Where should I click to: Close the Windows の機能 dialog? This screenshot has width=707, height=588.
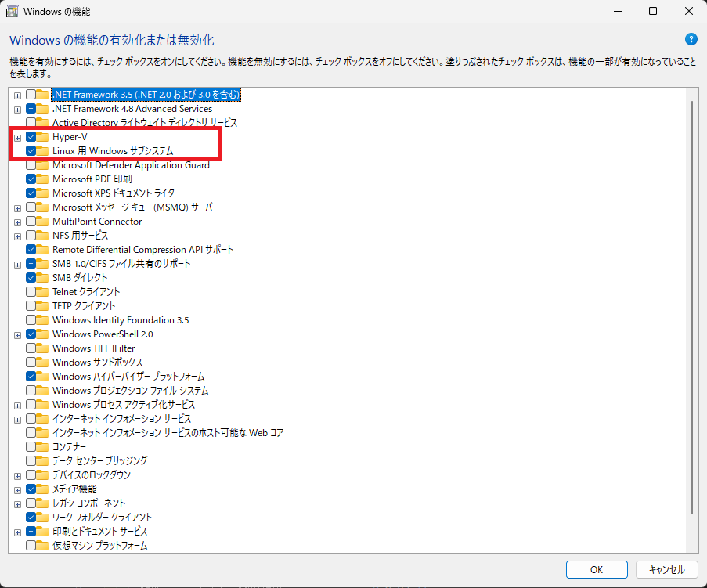pyautogui.click(x=688, y=11)
